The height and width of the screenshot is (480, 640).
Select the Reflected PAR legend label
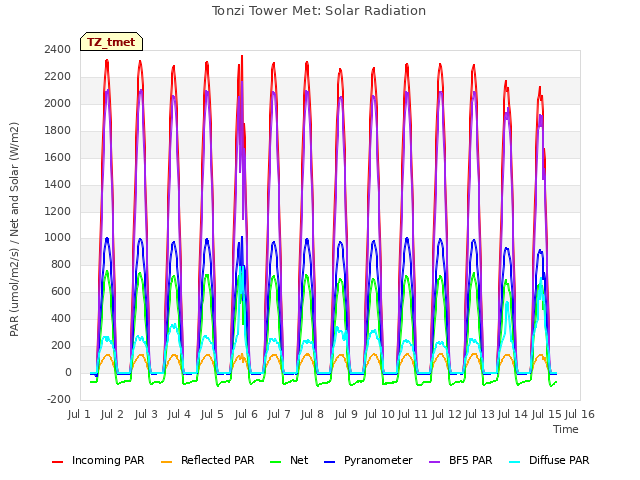218,460
